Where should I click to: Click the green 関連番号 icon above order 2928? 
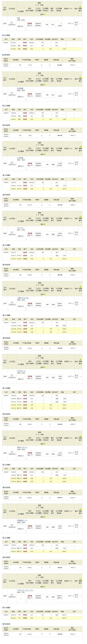[x=80, y=360]
